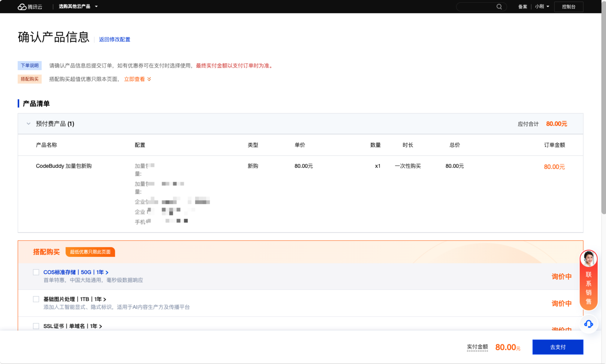Check the SSL证书 bundle checkbox
The image size is (606, 364).
point(36,326)
